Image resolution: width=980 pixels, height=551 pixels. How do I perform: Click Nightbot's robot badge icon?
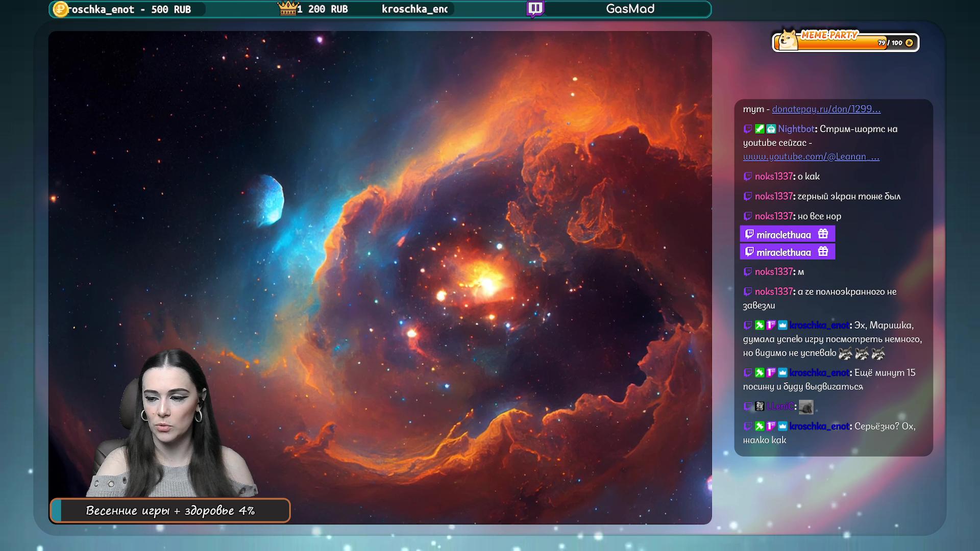771,129
